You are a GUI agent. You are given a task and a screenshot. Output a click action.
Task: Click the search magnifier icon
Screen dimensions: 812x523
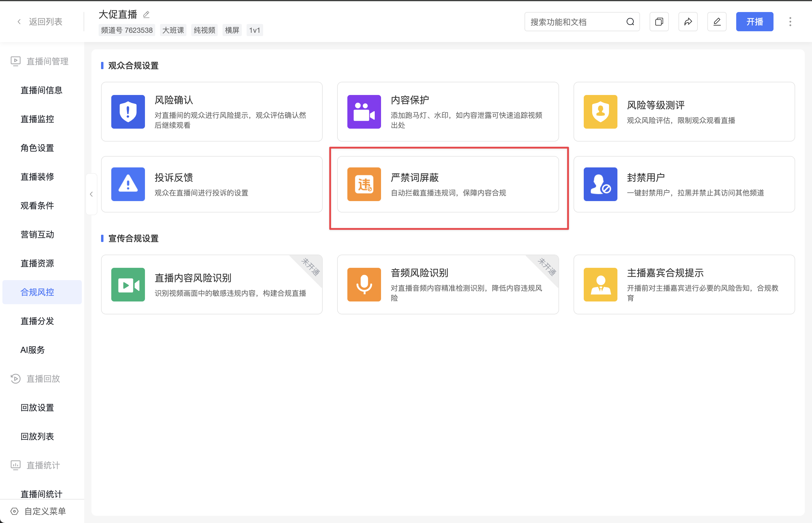pos(630,22)
